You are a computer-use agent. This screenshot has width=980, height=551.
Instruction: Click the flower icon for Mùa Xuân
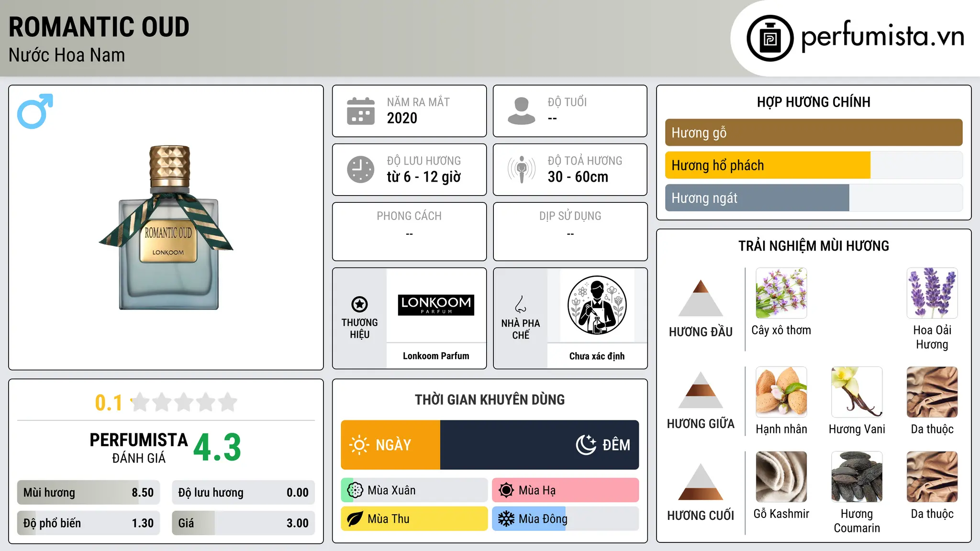[355, 490]
